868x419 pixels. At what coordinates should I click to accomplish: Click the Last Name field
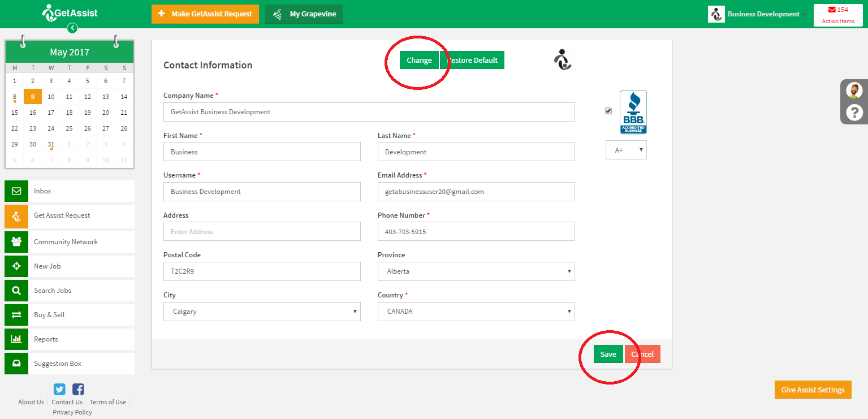[x=476, y=152]
